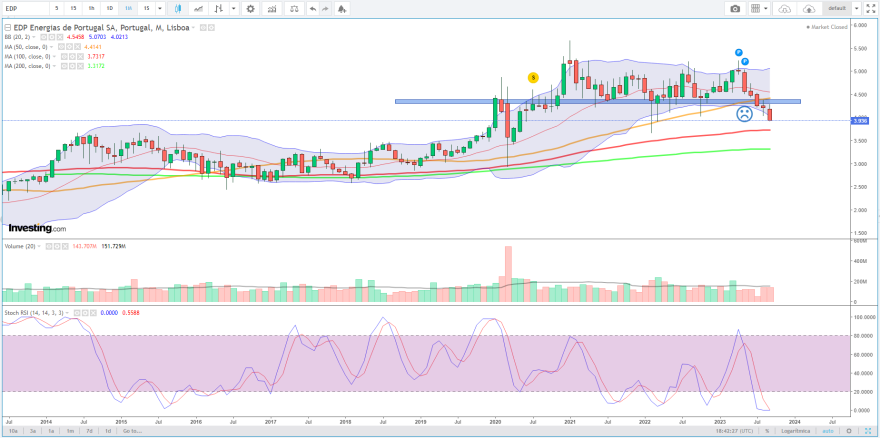
Task: Open settings for Stoch RSI indicator
Action: [85, 312]
